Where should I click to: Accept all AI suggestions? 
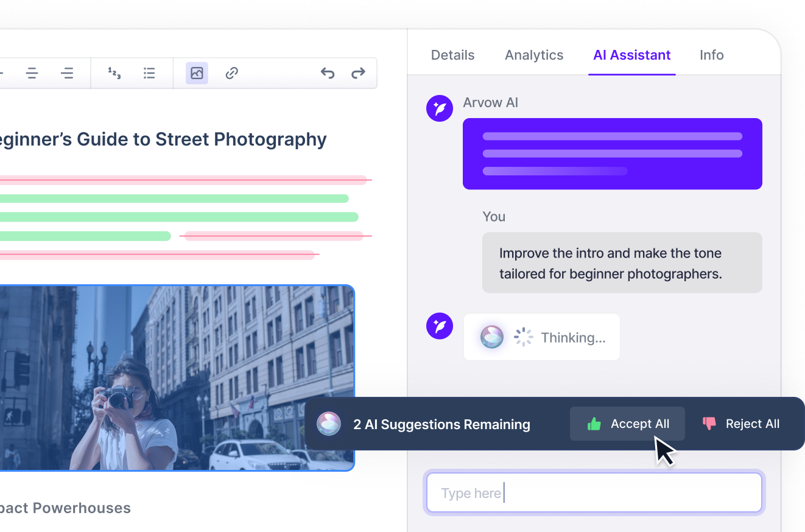coord(627,424)
